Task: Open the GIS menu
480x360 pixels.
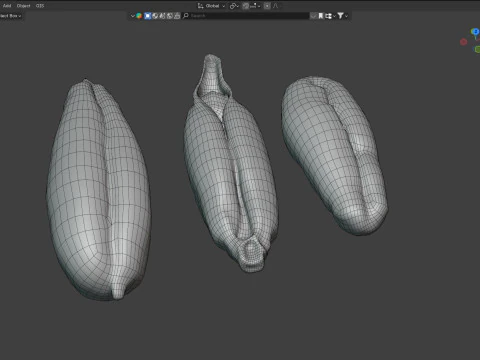Action: (x=40, y=6)
